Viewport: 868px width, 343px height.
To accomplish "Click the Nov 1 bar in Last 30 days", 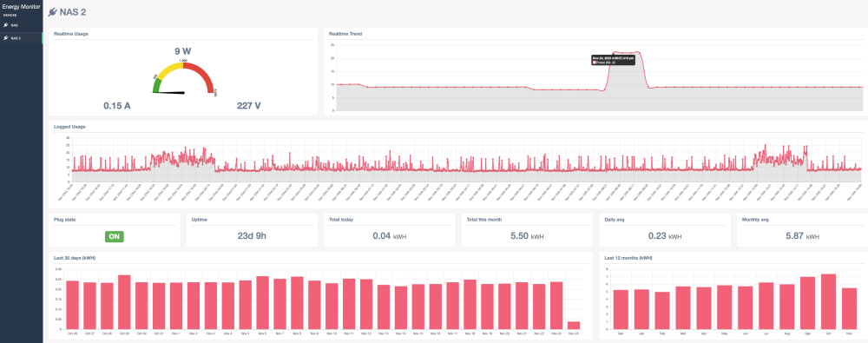I will (x=176, y=306).
